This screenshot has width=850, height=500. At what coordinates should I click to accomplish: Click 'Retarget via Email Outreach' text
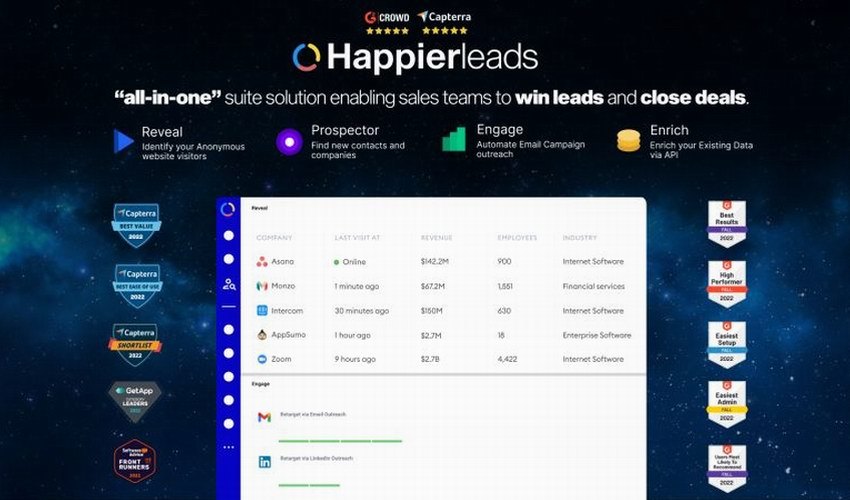[x=313, y=414]
